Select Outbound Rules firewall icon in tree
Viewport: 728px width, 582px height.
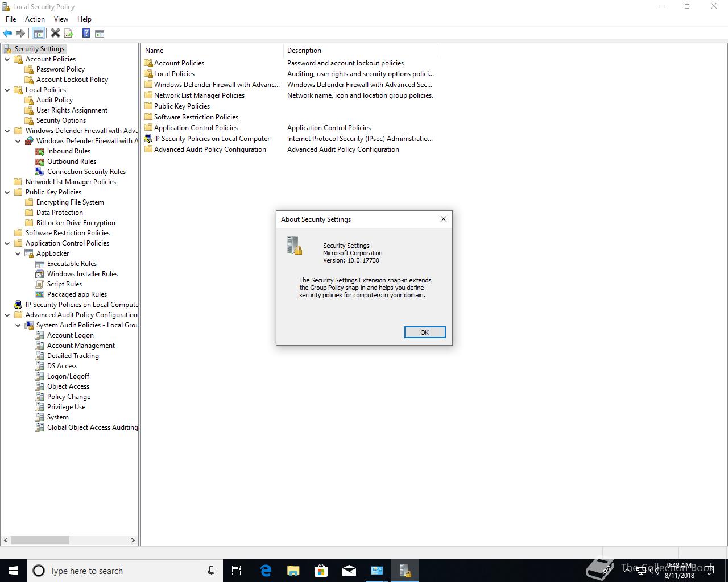point(40,161)
